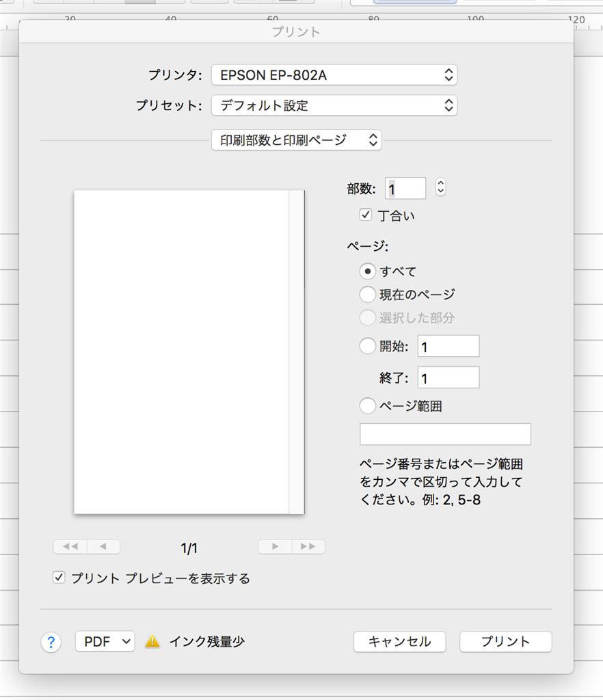Image resolution: width=603 pixels, height=700 pixels.
Task: Jump to first preview page button
Action: point(70,546)
